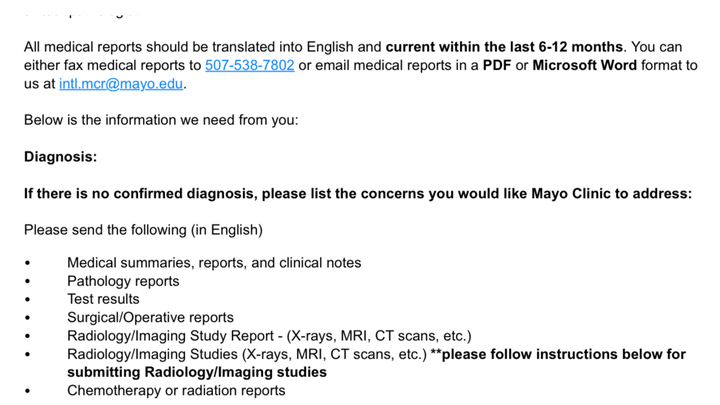
Task: Click the bold "Diagnosis:" heading
Action: [x=61, y=157]
